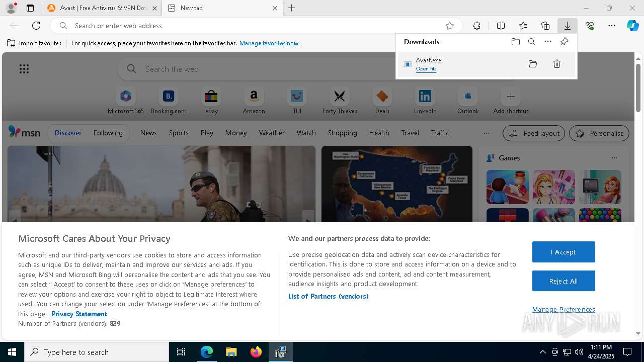Open the TUI shortcut
The image size is (644, 362).
point(297,101)
